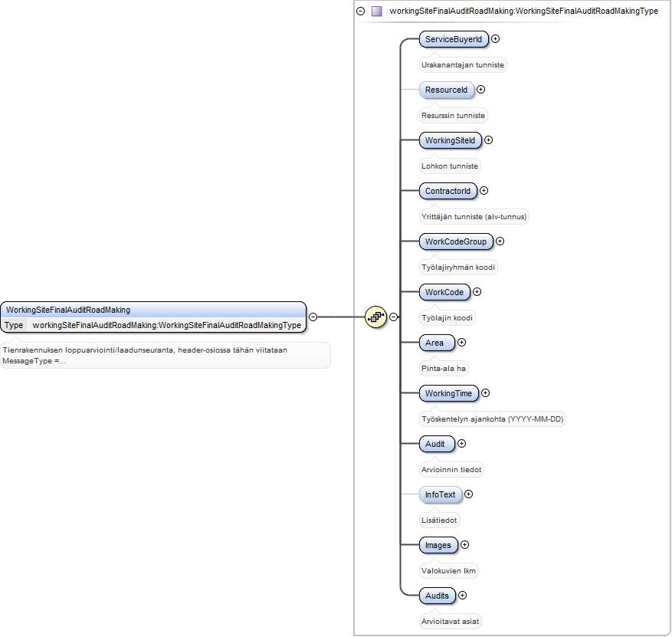The height and width of the screenshot is (637, 672).
Task: Collapse the sequence compositor children
Action: [393, 317]
